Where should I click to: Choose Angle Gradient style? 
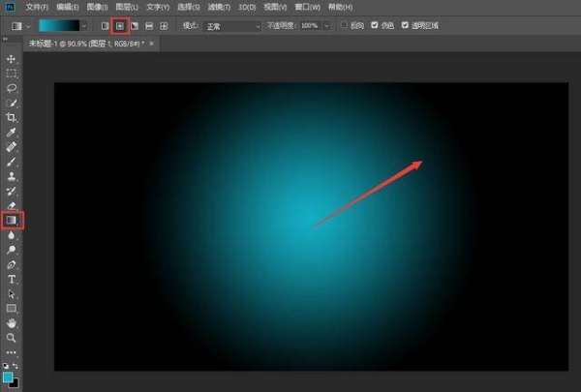click(x=135, y=26)
